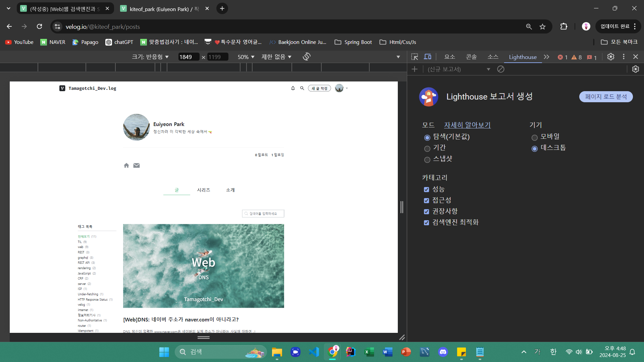
Task: Click the viewport width input field
Action: click(188, 57)
